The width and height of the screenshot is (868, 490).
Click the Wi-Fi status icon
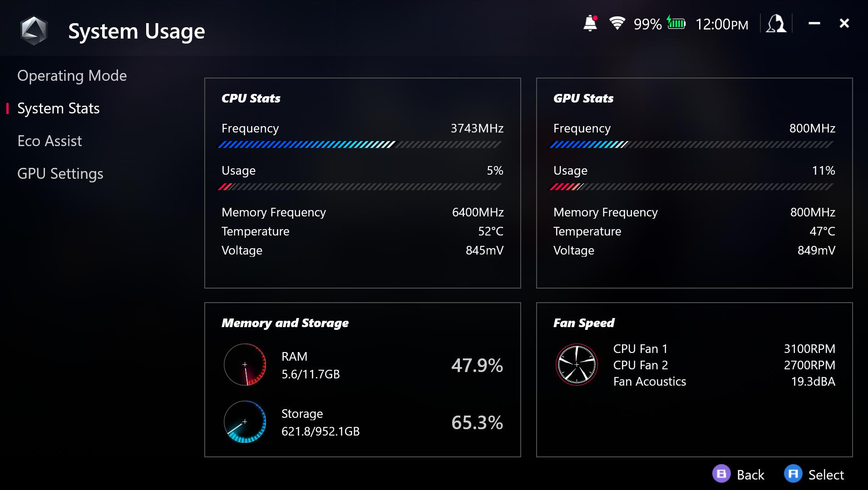[x=617, y=23]
